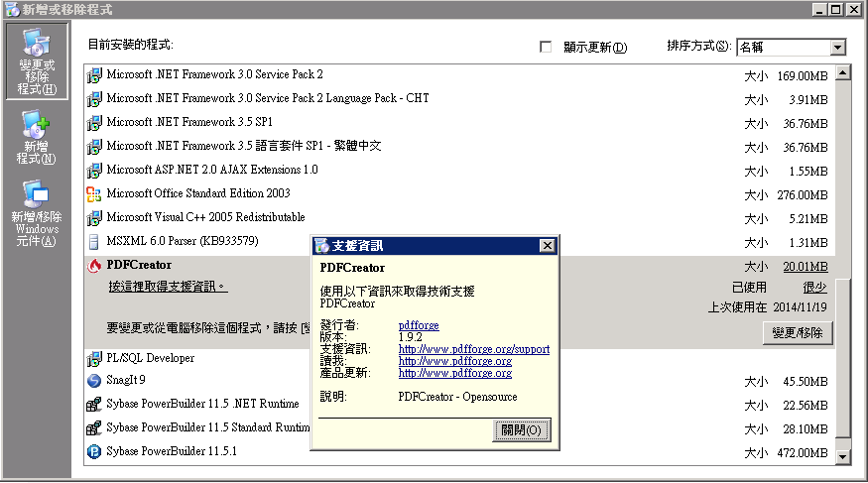Enable the 顯示更新 checkbox
The image size is (868, 483).
546,47
